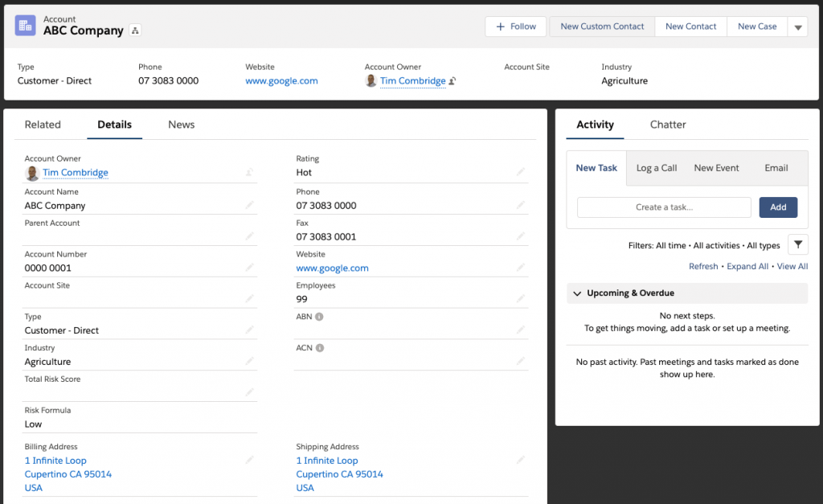Click the Follow button
This screenshot has width=823, height=504.
click(515, 26)
